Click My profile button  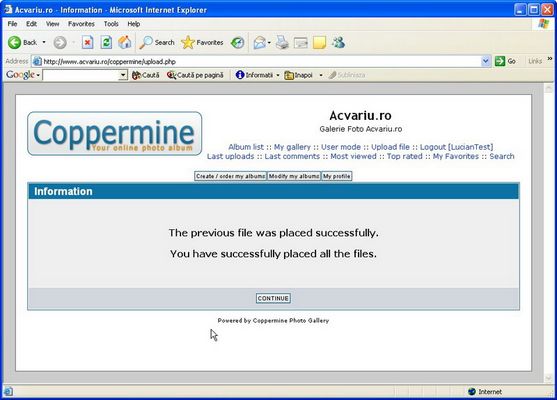[336, 176]
